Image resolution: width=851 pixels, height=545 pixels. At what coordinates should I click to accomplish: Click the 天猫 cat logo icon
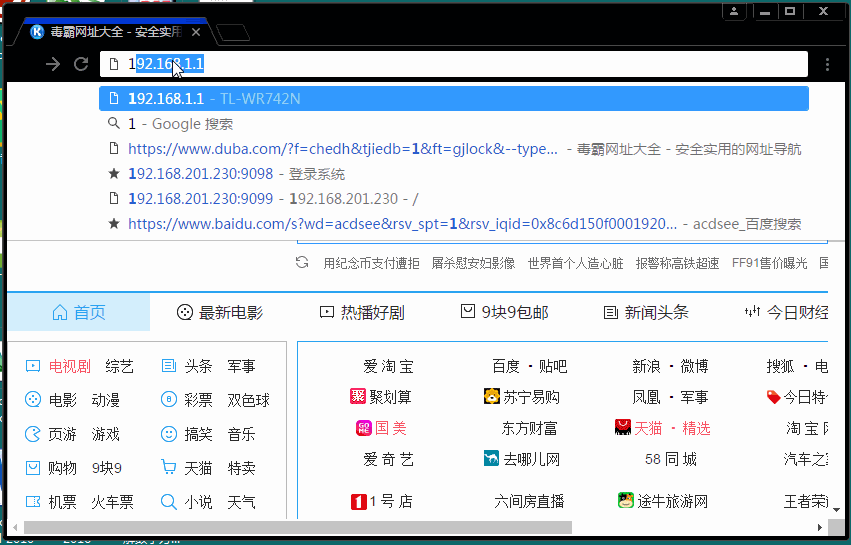(623, 427)
